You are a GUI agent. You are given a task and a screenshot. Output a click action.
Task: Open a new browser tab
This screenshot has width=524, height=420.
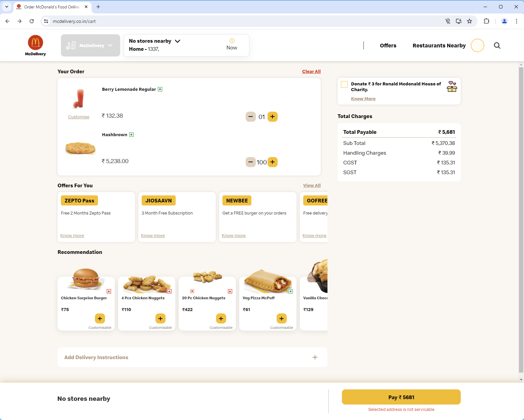(98, 7)
